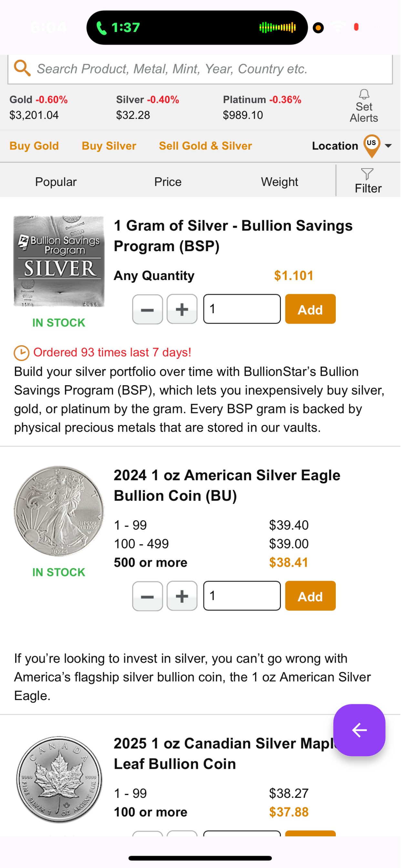Tap the US location pin icon
This screenshot has width=401, height=868.
(372, 146)
